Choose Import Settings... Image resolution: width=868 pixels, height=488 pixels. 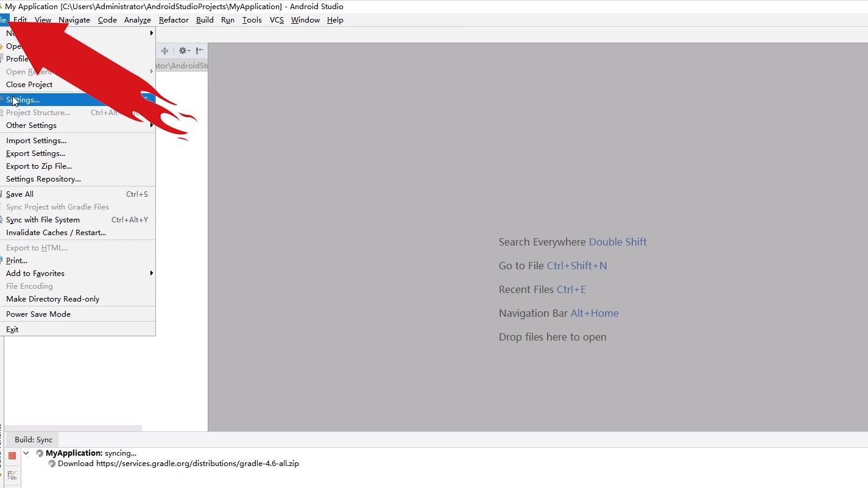[x=78, y=141]
